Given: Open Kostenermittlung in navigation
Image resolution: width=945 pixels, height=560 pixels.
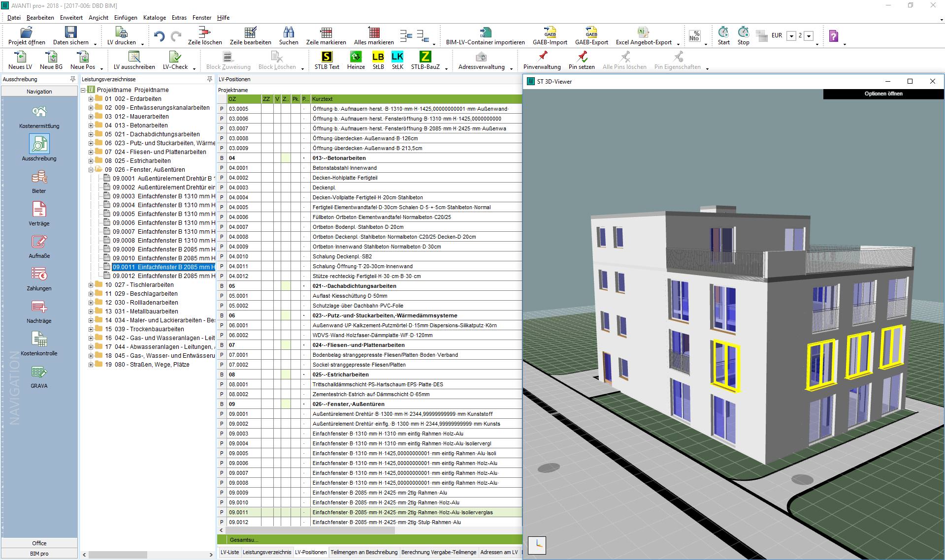Looking at the screenshot, I should coord(39,116).
